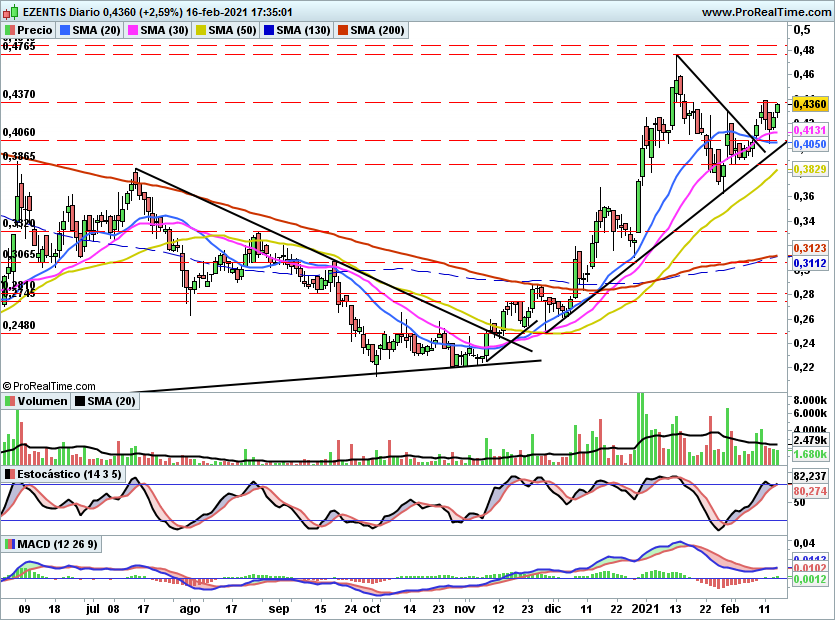Screen dimensions: 835x620
Task: Open the www.ProRealTime.com link
Action: click(x=765, y=12)
